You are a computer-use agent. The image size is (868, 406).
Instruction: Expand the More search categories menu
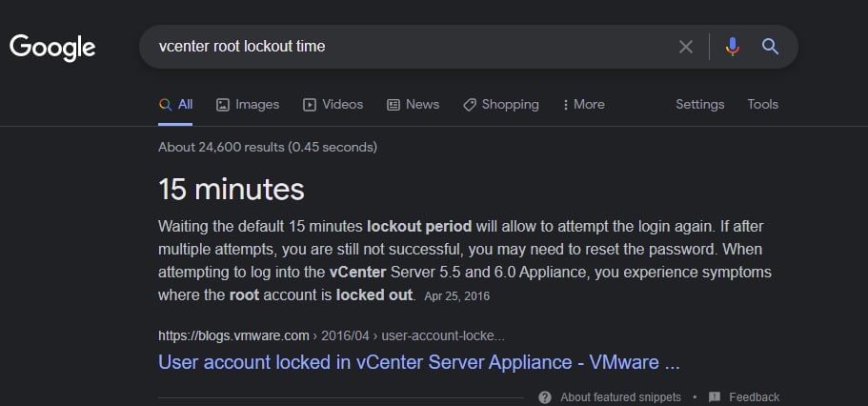583,105
